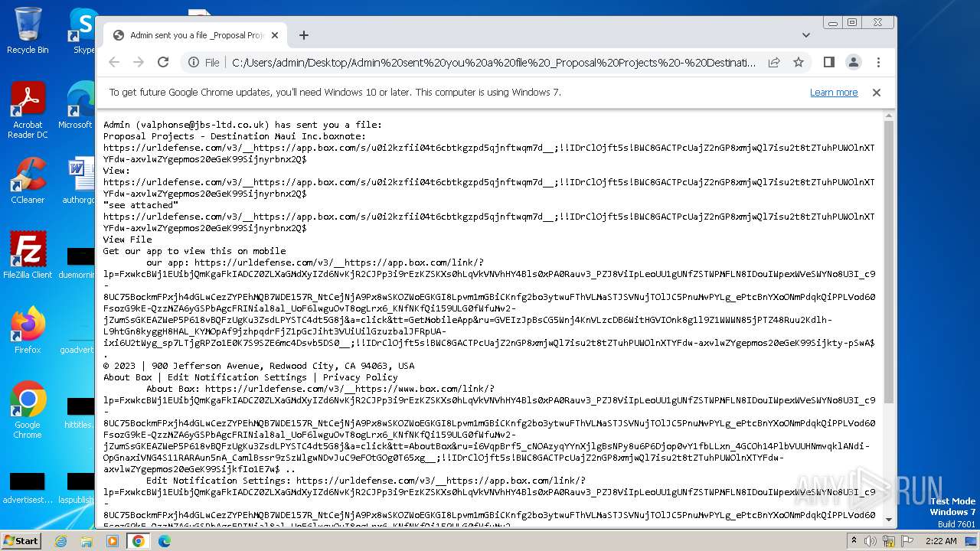Screen dimensions: 980x551
Task: Open the Windows Start menu
Action: [x=21, y=540]
